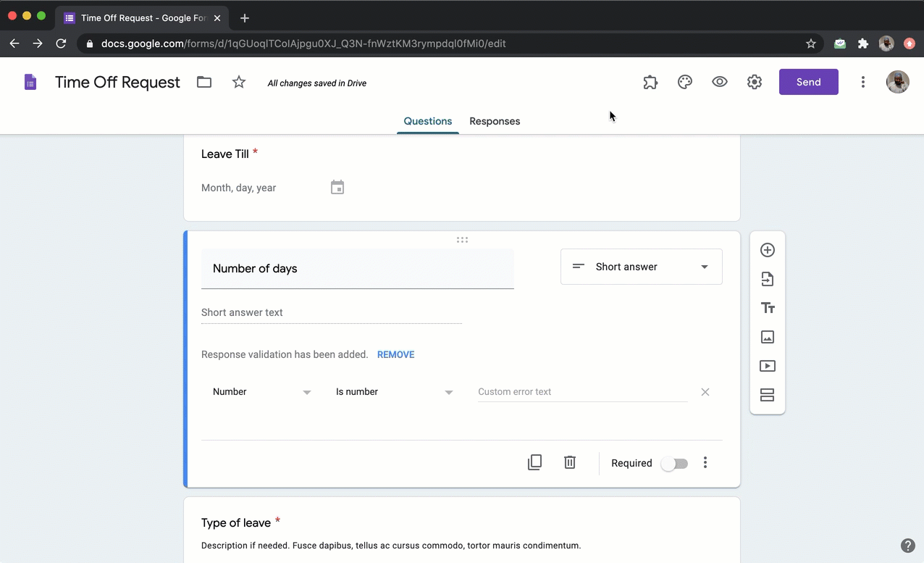Open the Customize theme palette
924x563 pixels.
684,82
